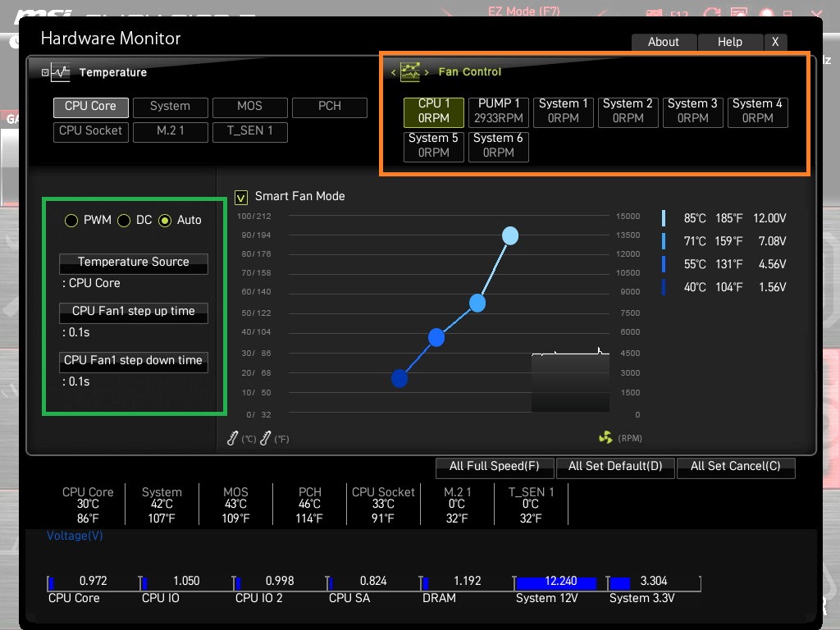Collapse the Temperature section box icon

pos(45,72)
